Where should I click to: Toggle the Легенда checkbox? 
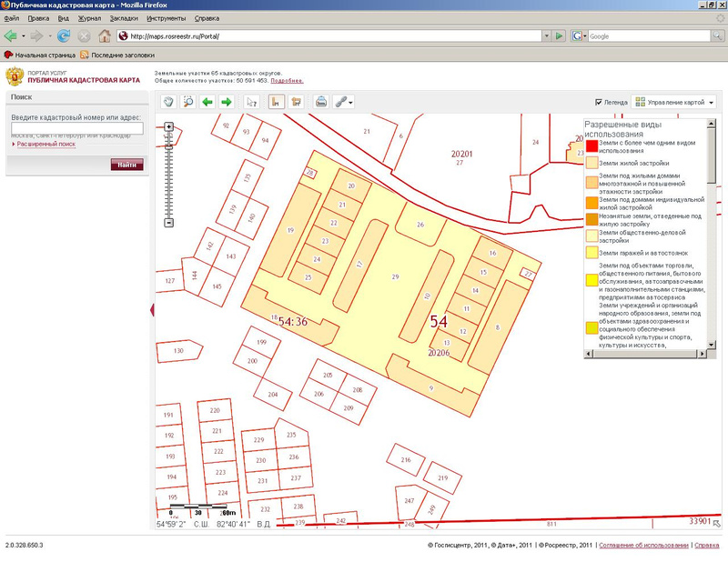pyautogui.click(x=599, y=102)
